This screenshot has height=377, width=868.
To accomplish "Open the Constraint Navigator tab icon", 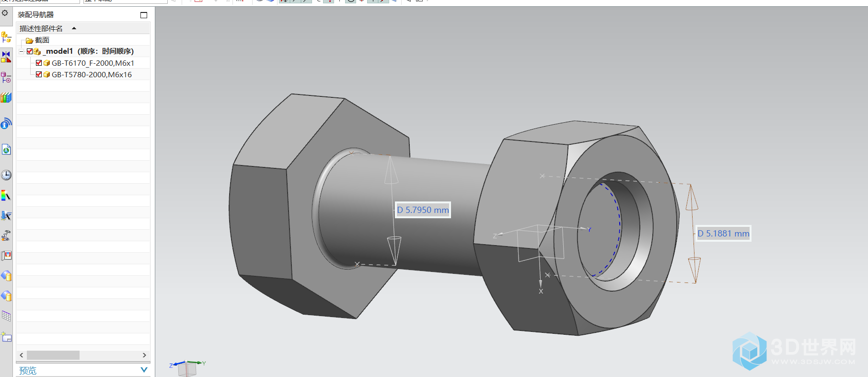I will pyautogui.click(x=6, y=57).
